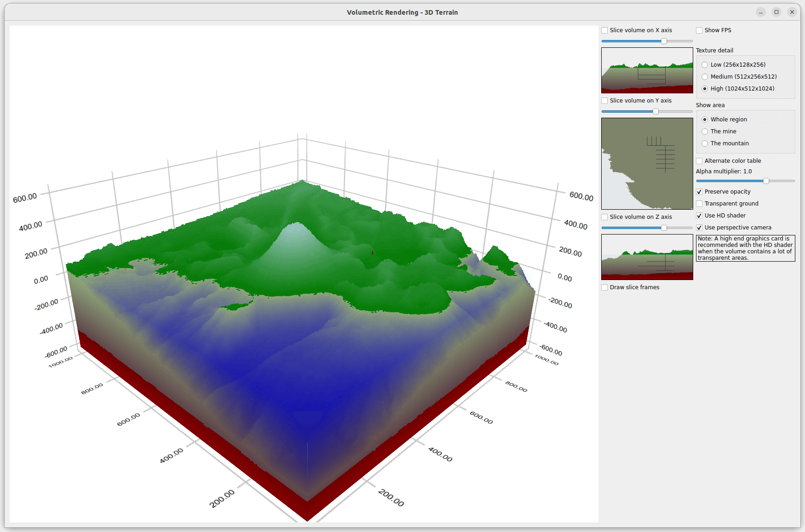The image size is (805, 532).
Task: Enable Slice volume on Y axis checkbox
Action: [605, 101]
